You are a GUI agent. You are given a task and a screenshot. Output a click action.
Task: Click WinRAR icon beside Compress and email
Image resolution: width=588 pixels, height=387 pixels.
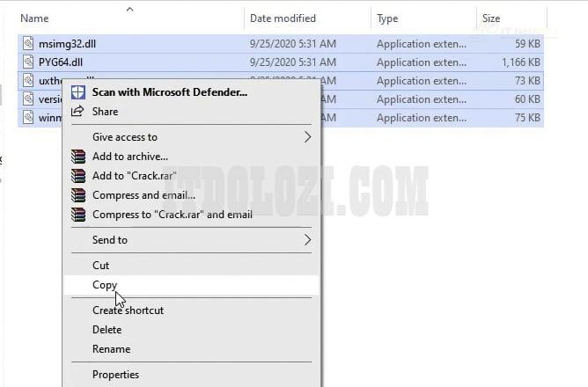pos(77,195)
